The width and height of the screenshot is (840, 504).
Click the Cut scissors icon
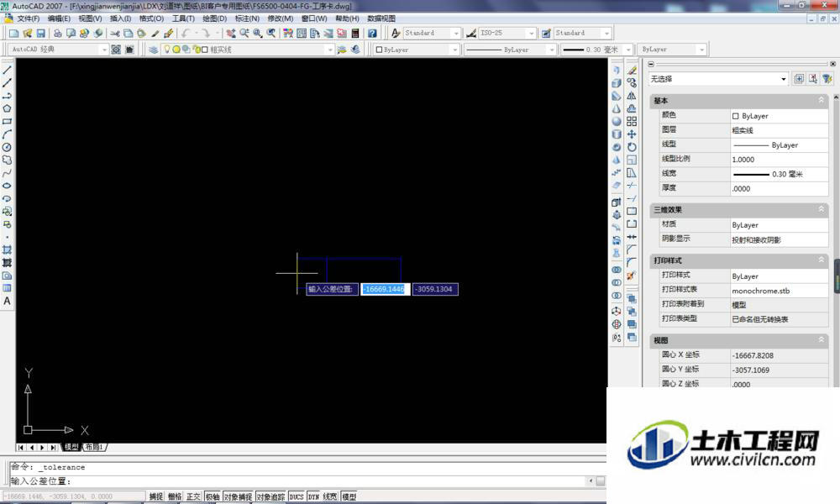[114, 34]
